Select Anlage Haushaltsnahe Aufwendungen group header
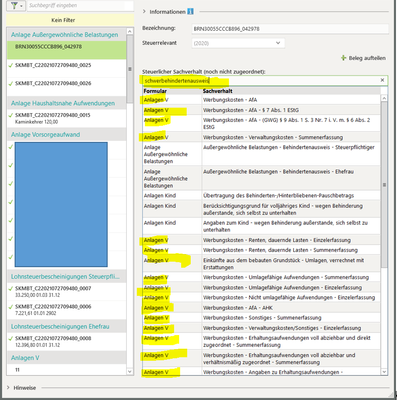Viewport: 397px width, 400px height. [x=66, y=103]
